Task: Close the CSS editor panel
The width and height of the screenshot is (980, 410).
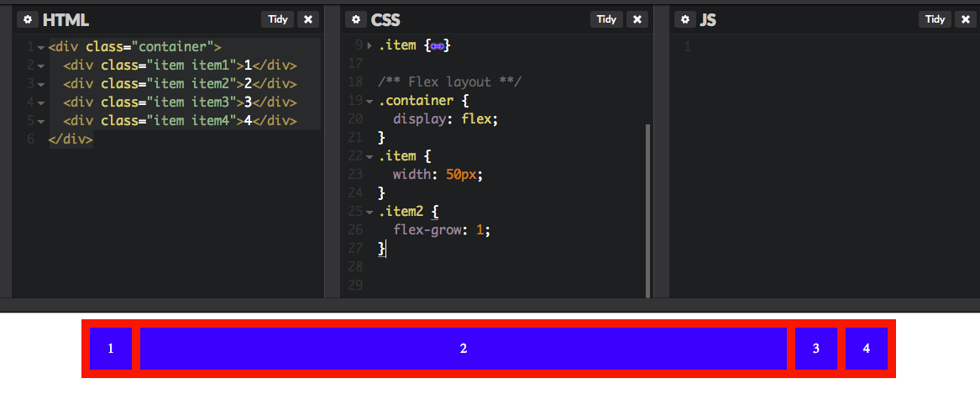Action: click(x=637, y=19)
